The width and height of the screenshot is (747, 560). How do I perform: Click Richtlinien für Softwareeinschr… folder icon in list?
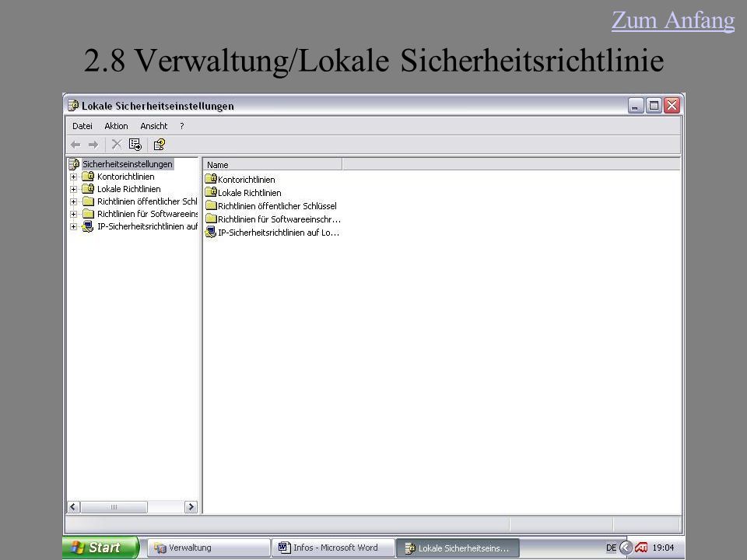click(x=211, y=219)
